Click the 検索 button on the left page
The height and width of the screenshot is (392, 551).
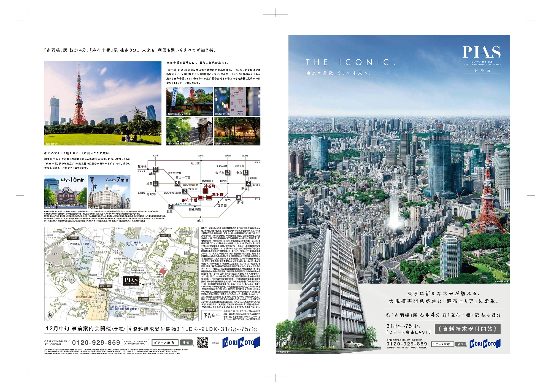coord(186,343)
